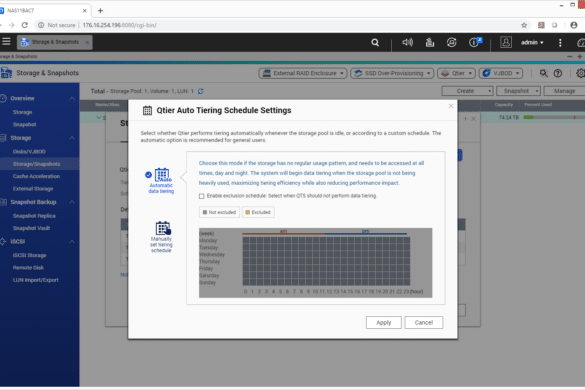Viewport: 585px width, 390px height.
Task: Open the admin user profile icon
Action: (506, 42)
